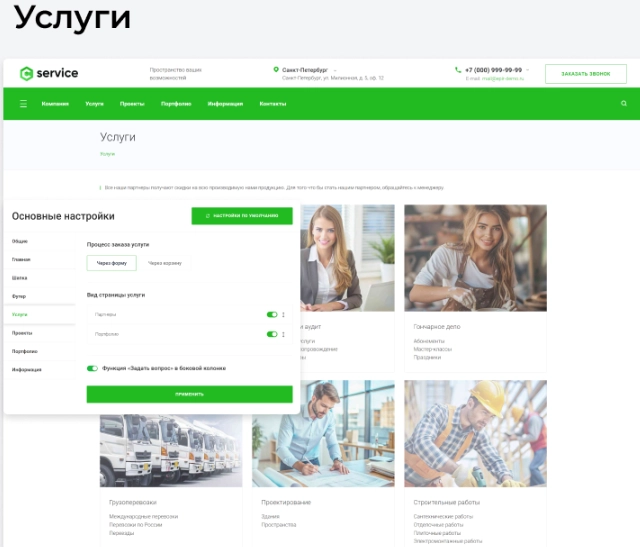
Task: Click the Настройки по умолчанию button
Action: click(x=242, y=216)
